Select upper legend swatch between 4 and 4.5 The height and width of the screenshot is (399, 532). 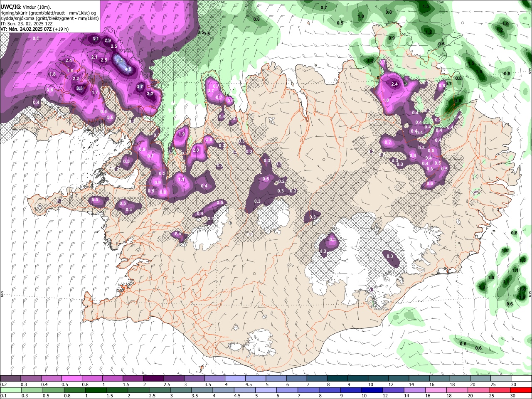[235, 378]
